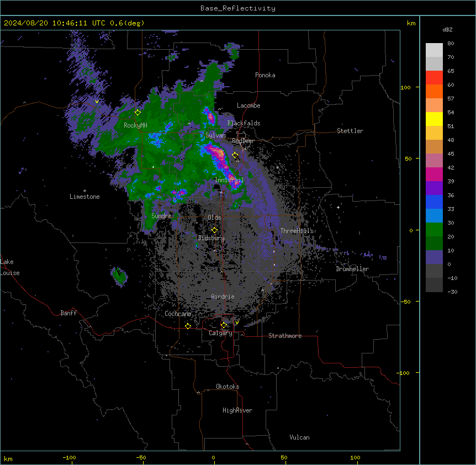The image size is (476, 465).
Task: Click the Sylvan label on the map
Action: [x=215, y=135]
